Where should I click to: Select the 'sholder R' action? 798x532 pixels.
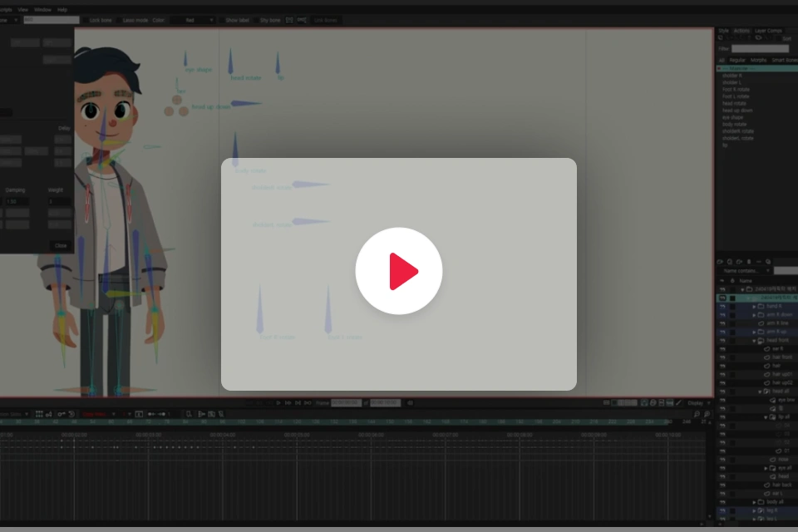pyautogui.click(x=731, y=76)
